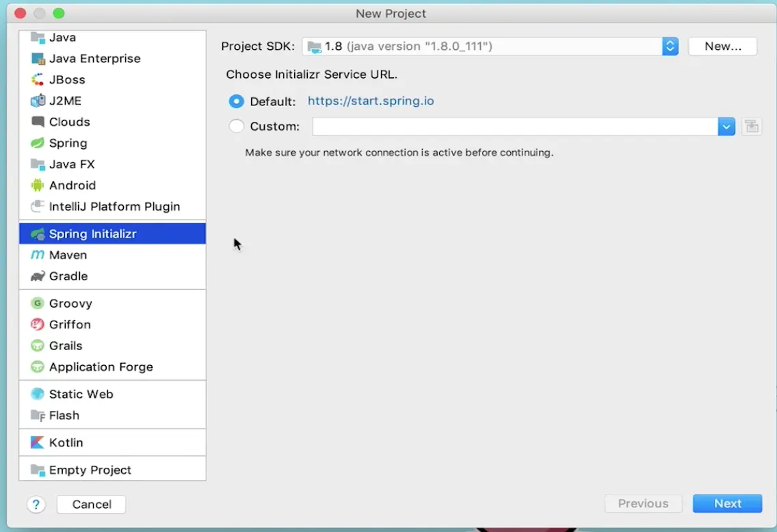This screenshot has height=532, width=777.
Task: Click the Static Web globe icon
Action: [x=38, y=394]
